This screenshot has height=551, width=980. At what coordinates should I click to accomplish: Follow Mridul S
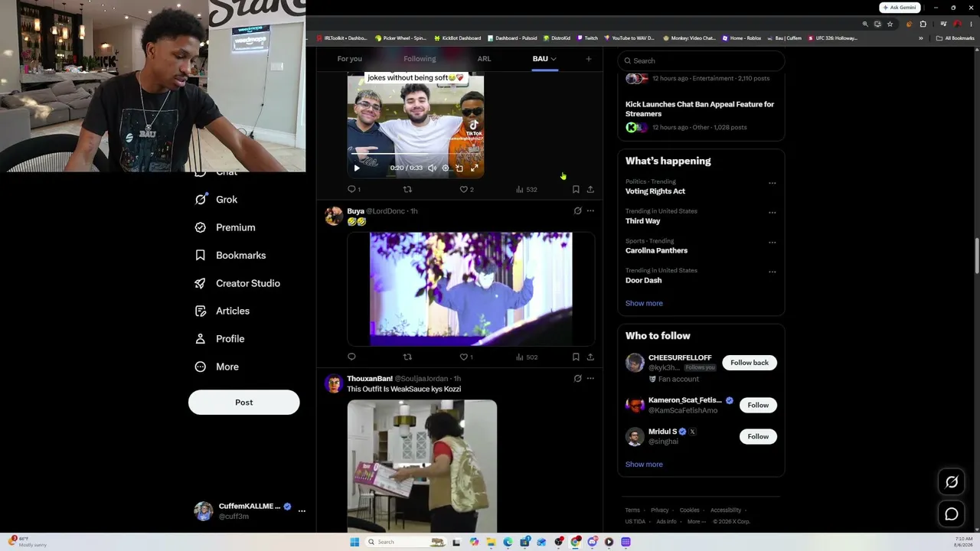click(x=758, y=436)
